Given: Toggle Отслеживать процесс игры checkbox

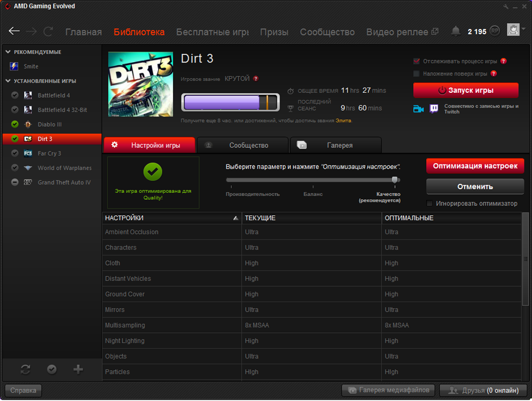Looking at the screenshot, I should point(417,61).
